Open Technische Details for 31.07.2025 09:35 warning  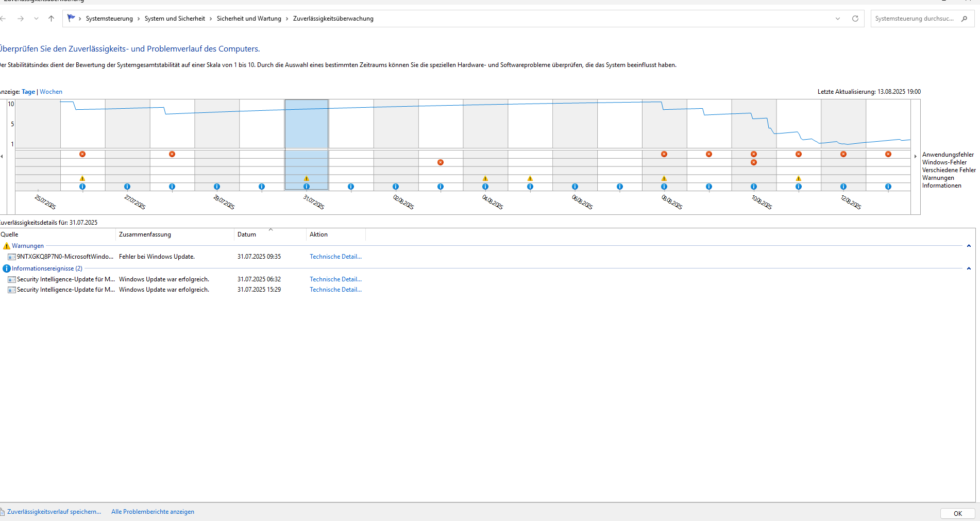tap(335, 257)
